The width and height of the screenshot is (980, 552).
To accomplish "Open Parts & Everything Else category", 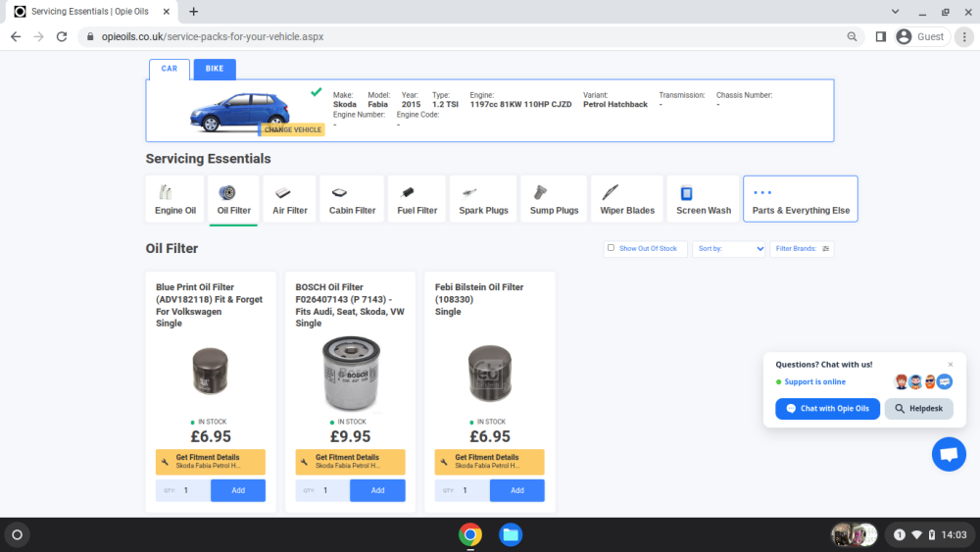I will point(801,199).
